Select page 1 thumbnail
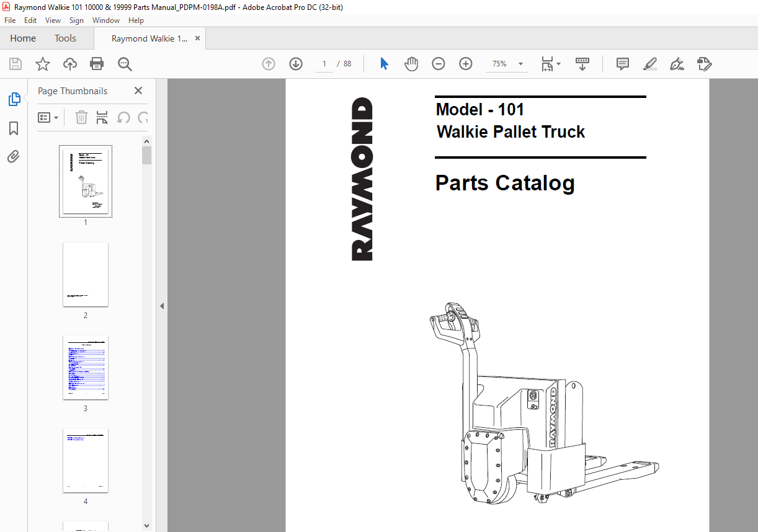This screenshot has width=758, height=532. 86,181
